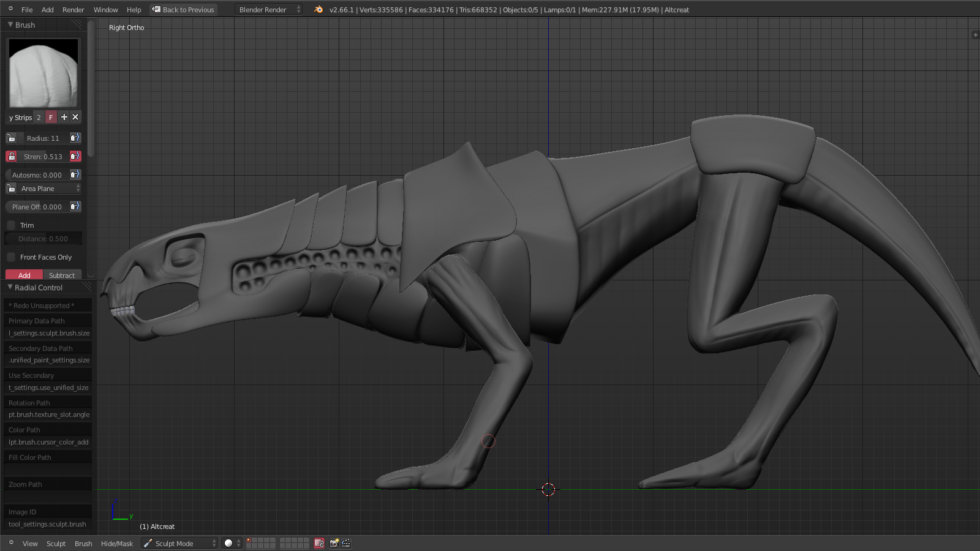980x551 pixels.
Task: Select the Subtract direction button
Action: tap(62, 275)
